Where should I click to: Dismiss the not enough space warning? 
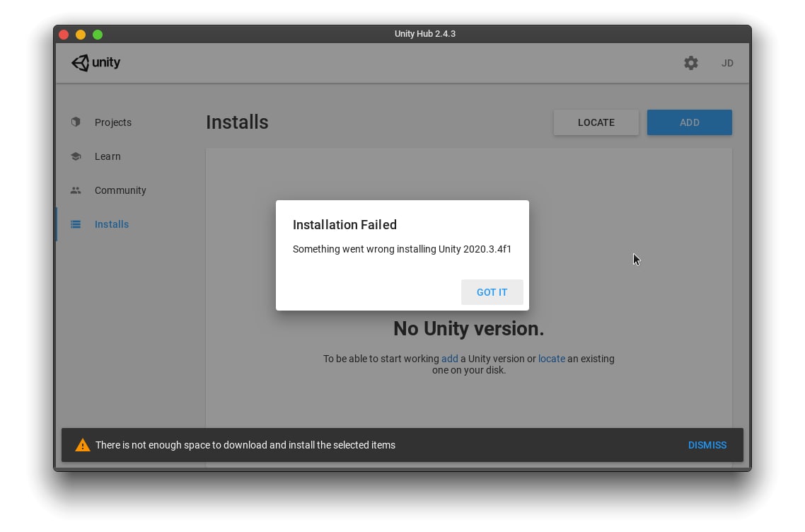707,445
